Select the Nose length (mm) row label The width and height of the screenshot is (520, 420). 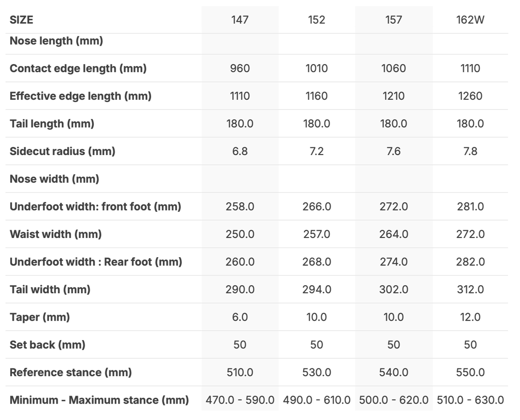click(x=56, y=41)
